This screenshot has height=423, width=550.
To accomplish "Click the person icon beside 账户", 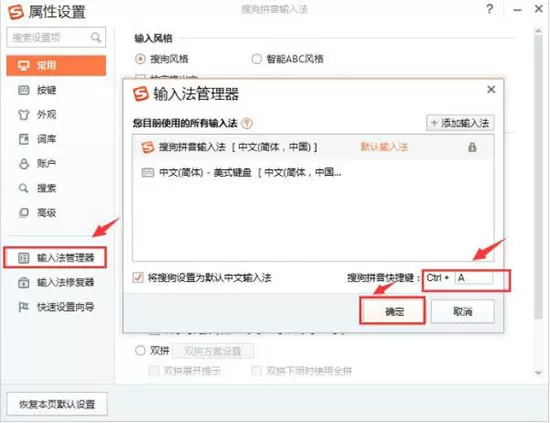I will pos(24,164).
